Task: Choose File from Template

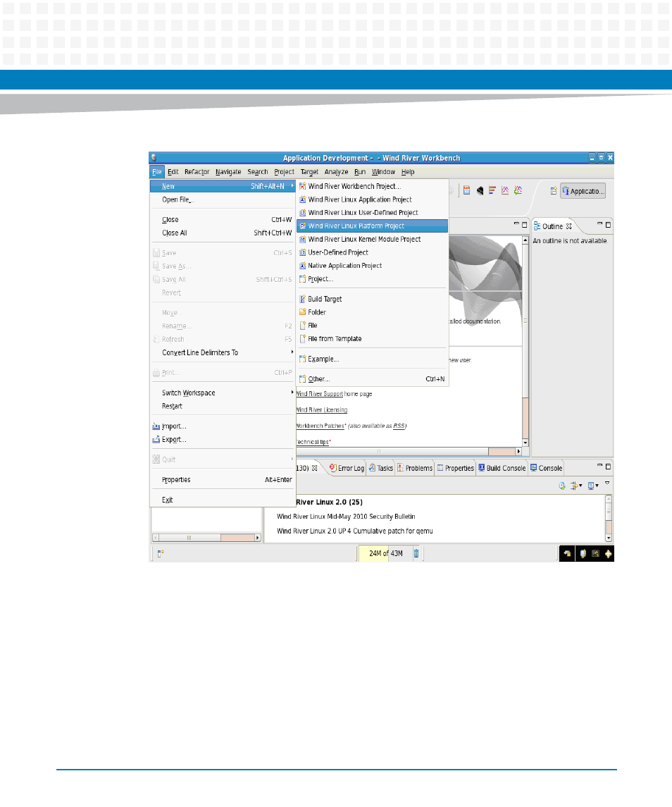Action: pyautogui.click(x=372, y=338)
